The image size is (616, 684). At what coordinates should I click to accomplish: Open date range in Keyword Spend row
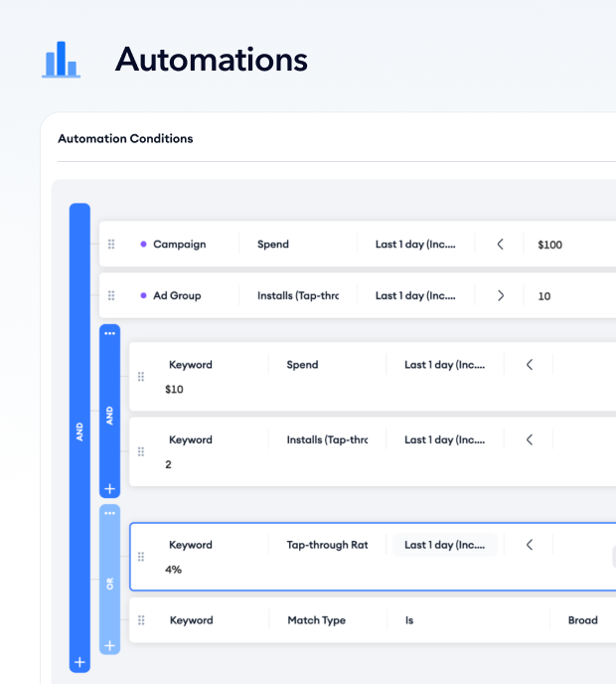[x=445, y=365]
